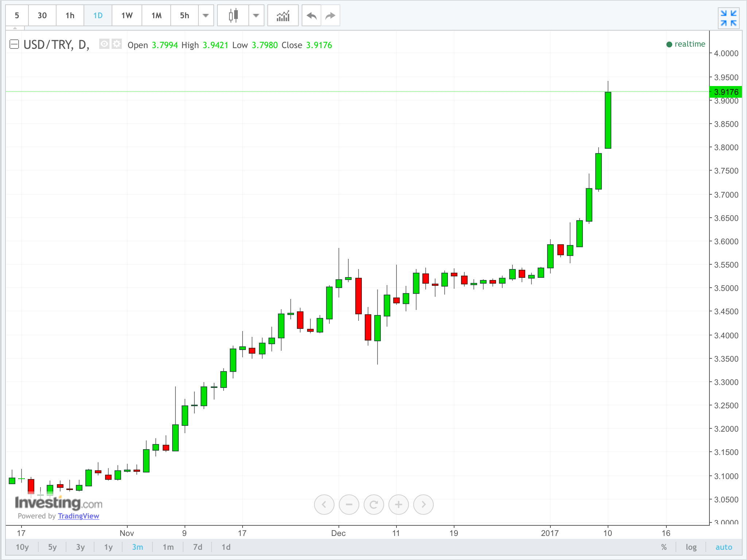Switch chart to 1W interval

click(x=127, y=15)
